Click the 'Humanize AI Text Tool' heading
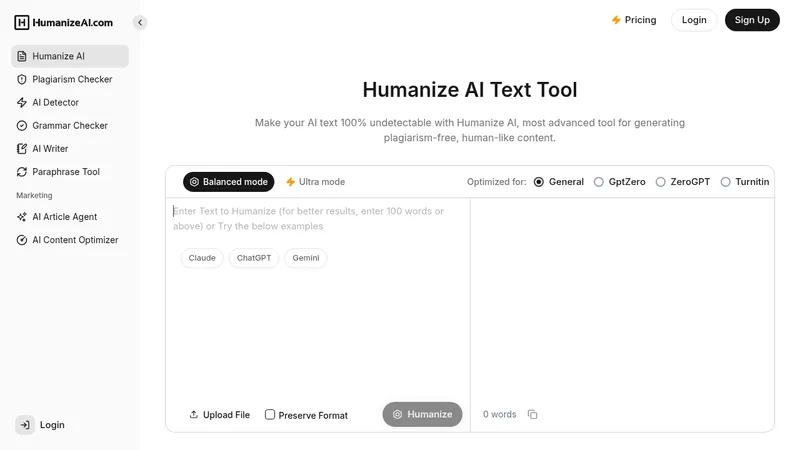Screen dimensions: 800x450 (470, 90)
